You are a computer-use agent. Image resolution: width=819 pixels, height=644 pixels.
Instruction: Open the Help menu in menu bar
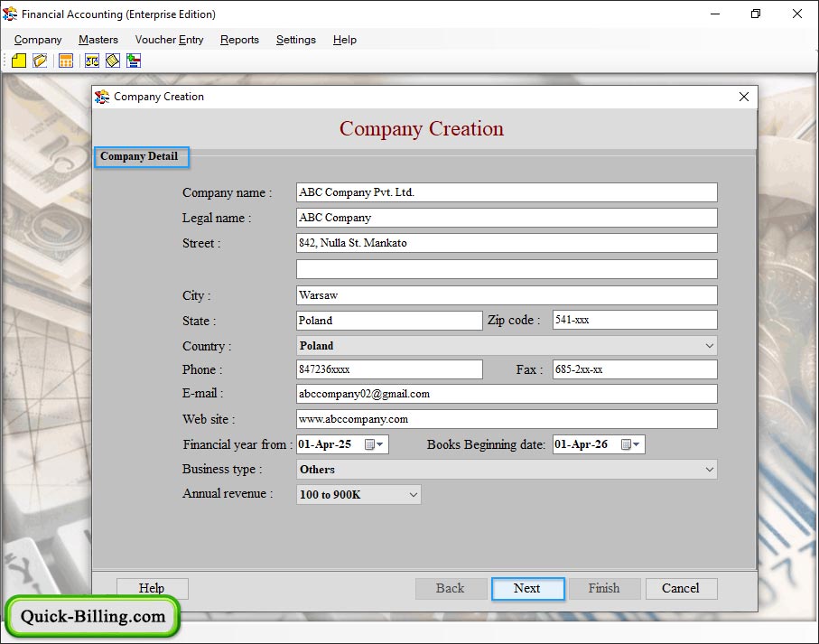pos(345,40)
